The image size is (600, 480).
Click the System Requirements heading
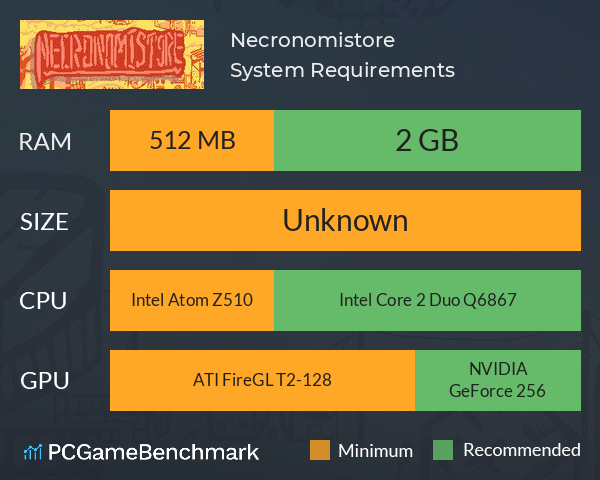click(x=342, y=70)
